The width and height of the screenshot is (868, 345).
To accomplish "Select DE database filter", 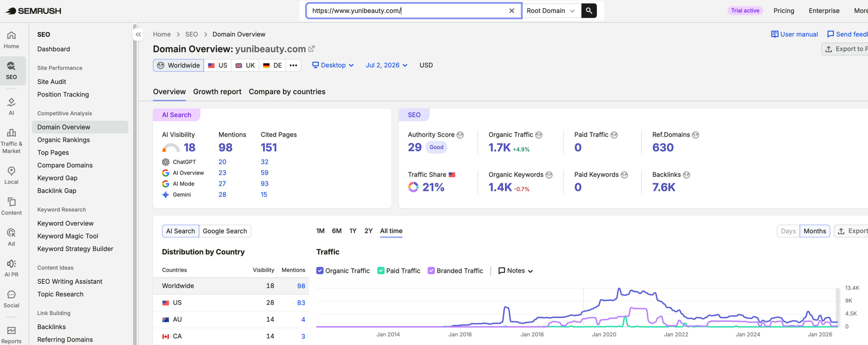I will coord(272,65).
